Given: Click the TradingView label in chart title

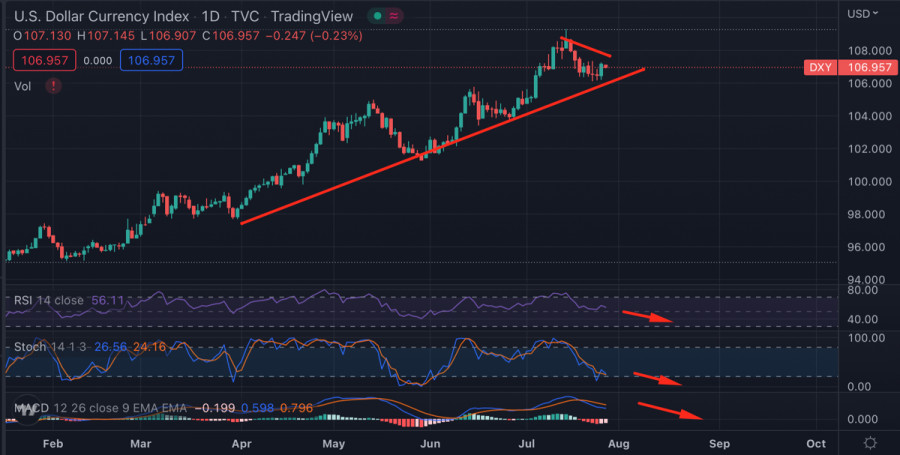Looking at the screenshot, I should (x=312, y=16).
